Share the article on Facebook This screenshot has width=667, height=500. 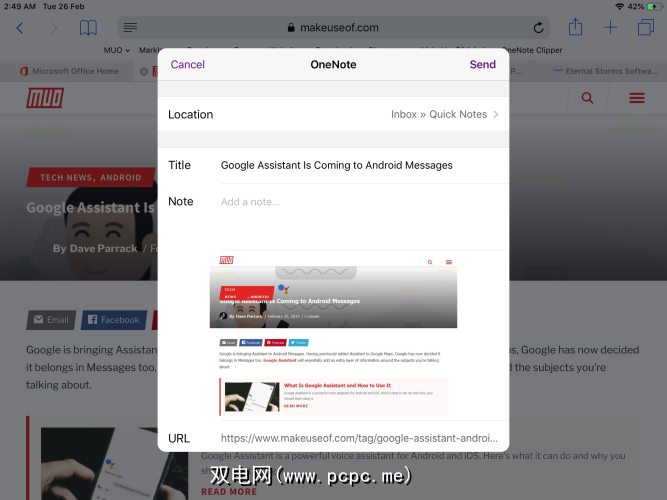point(114,320)
